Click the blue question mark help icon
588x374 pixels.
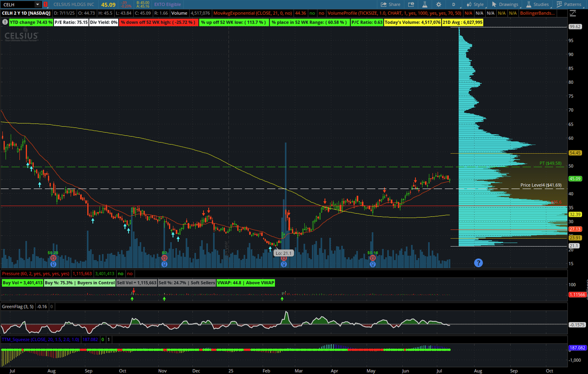click(478, 263)
